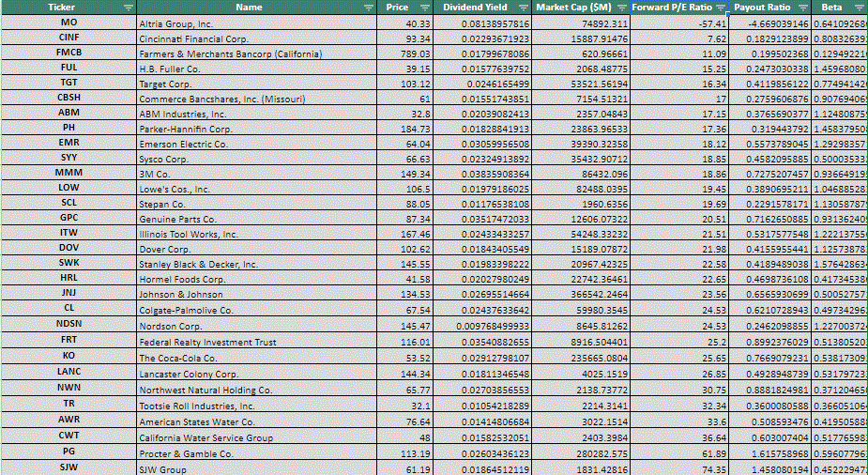Viewport: 868px width, 475px height.
Task: Click the EMR ticker cell
Action: (69, 143)
